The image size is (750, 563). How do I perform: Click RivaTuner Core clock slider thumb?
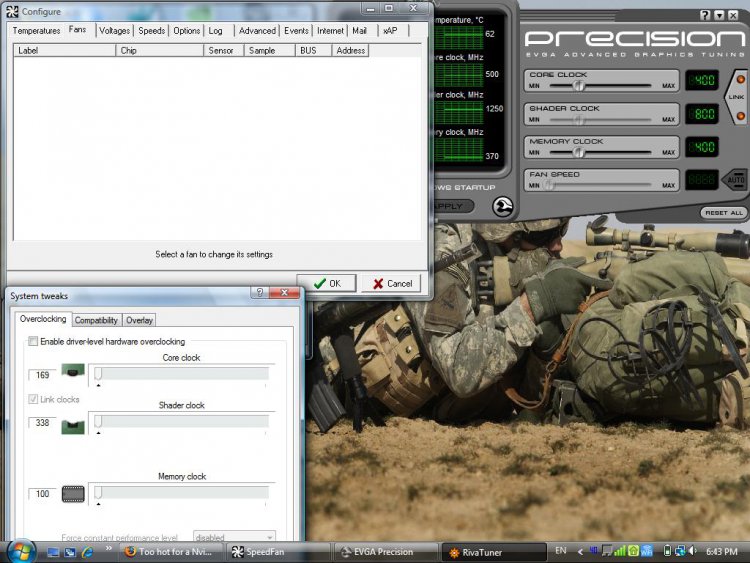click(98, 374)
